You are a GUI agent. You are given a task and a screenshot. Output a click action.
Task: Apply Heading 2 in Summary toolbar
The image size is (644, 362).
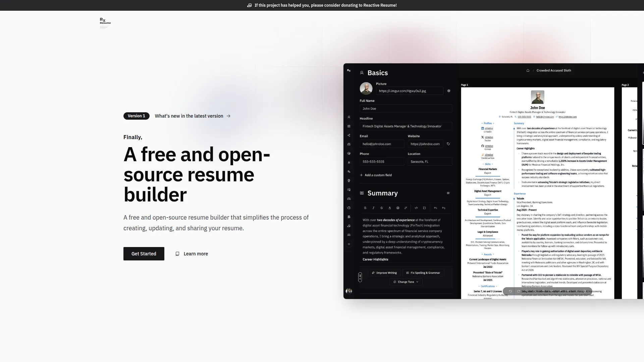pos(444,208)
